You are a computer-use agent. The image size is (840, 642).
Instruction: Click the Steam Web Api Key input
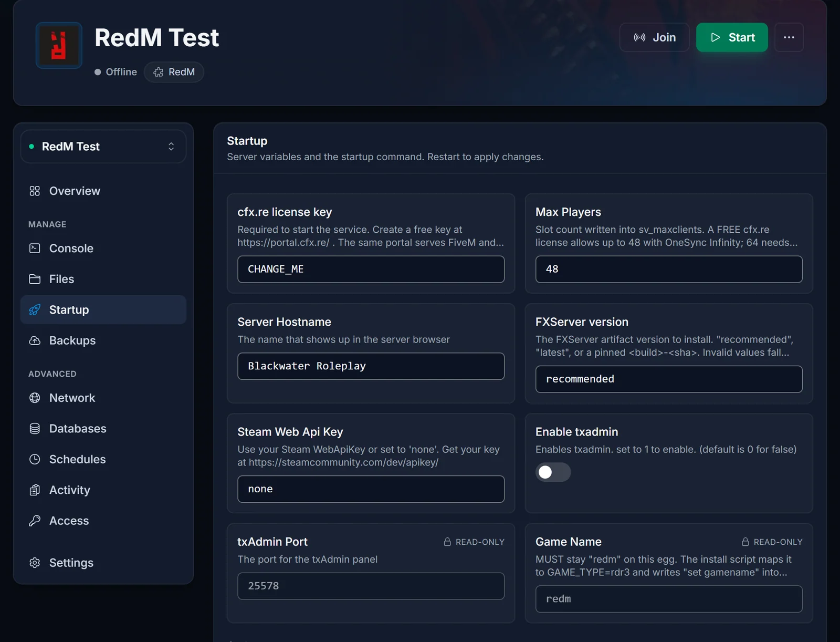click(x=371, y=489)
